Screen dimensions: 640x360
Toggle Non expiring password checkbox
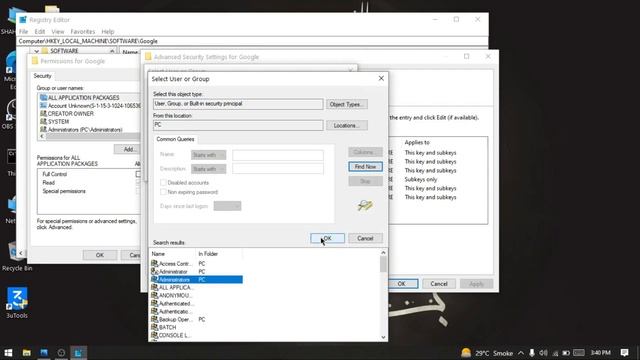coord(163,192)
